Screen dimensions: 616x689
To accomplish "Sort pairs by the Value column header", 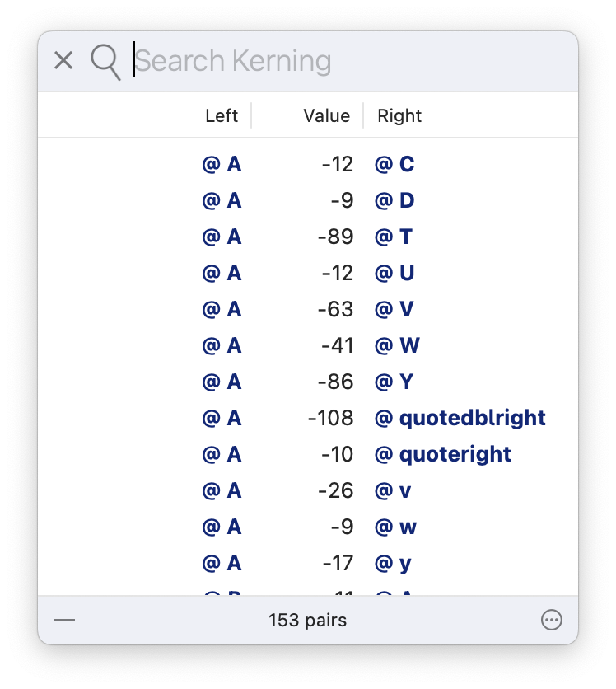I will (x=325, y=115).
